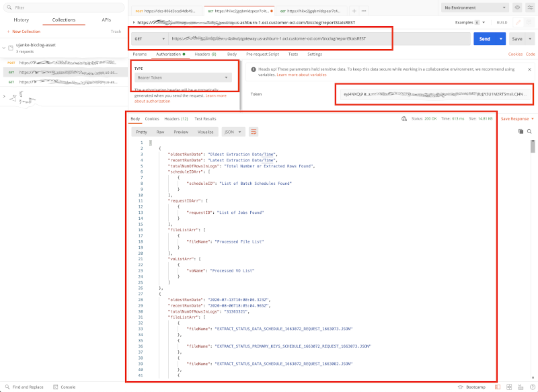This screenshot has width=538, height=392.
Task: Toggle line wrapping in the response body
Action: [253, 132]
